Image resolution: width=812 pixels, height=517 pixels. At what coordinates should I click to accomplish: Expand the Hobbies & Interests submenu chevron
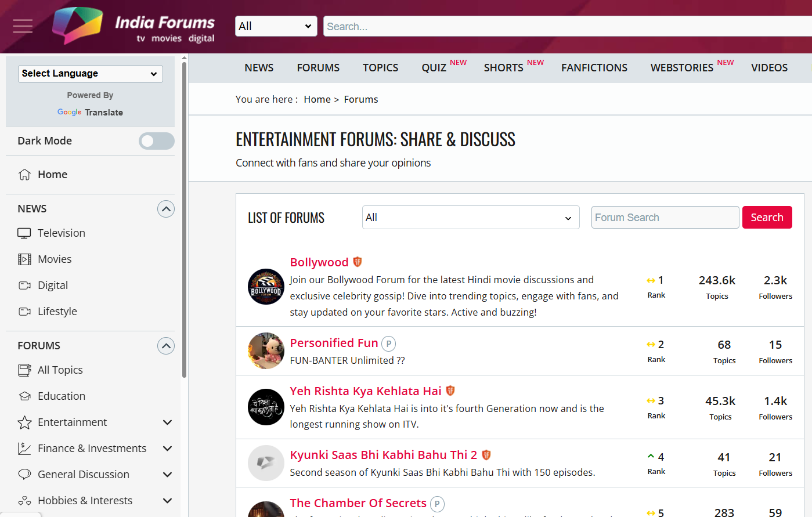pyautogui.click(x=168, y=501)
